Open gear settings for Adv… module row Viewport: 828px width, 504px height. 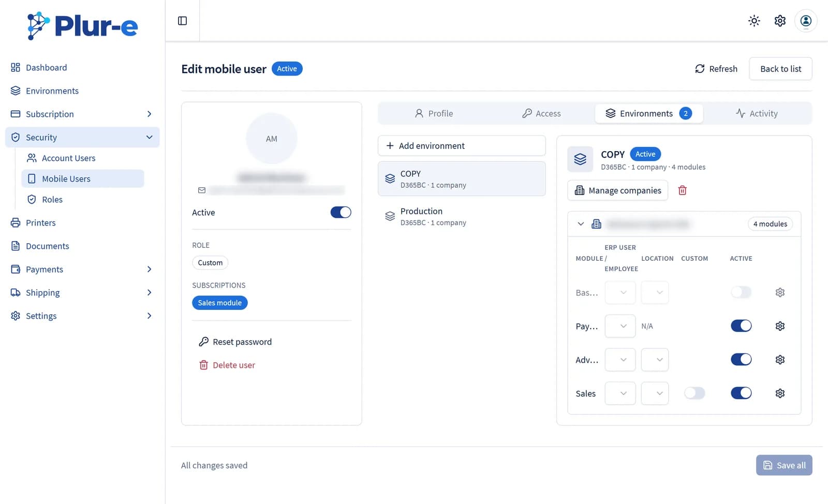click(780, 360)
